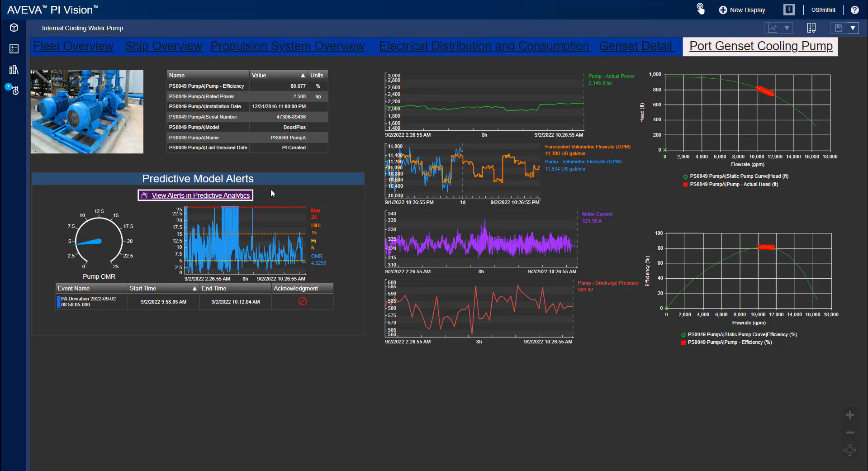Image resolution: width=868 pixels, height=471 pixels.
Task: Click the save floppy disk icon
Action: [x=838, y=28]
